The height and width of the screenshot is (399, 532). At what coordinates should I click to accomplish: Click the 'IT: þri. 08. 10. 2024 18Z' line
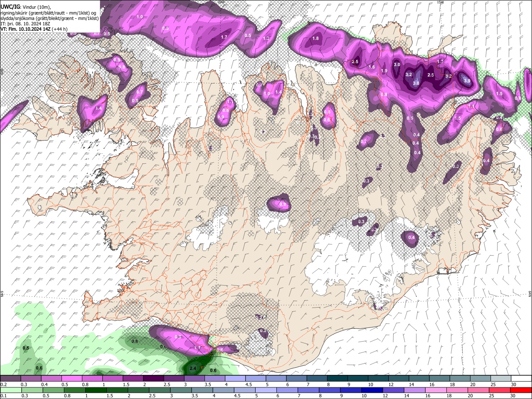coord(25,24)
